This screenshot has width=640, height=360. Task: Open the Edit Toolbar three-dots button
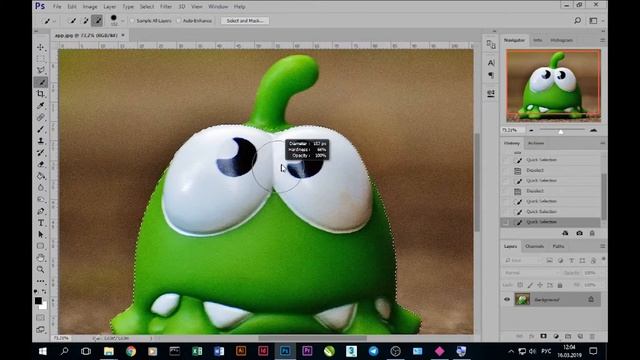(x=40, y=281)
